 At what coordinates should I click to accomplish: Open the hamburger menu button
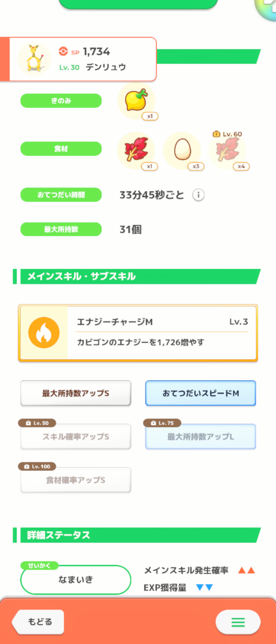[238, 622]
